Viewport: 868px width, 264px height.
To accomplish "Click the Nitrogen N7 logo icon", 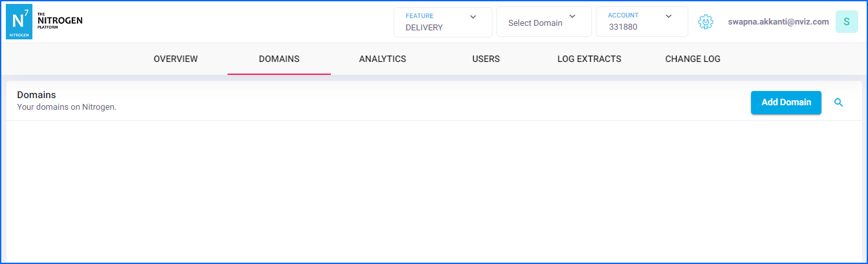I will (19, 22).
